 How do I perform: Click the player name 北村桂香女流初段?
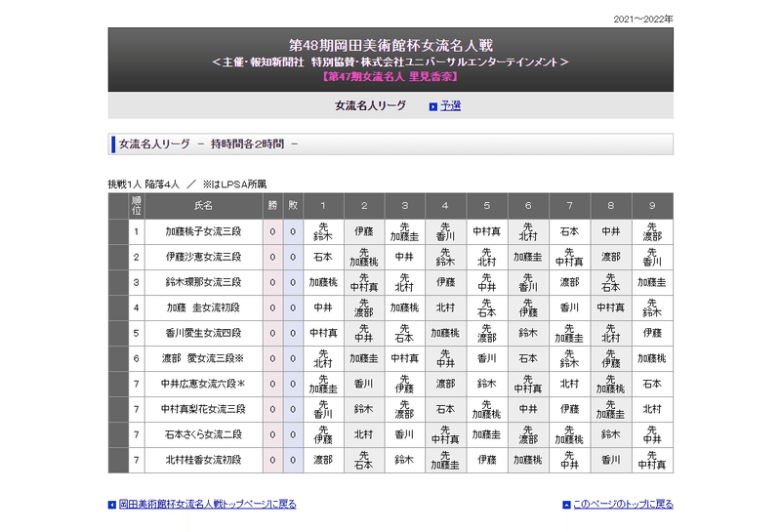click(203, 461)
